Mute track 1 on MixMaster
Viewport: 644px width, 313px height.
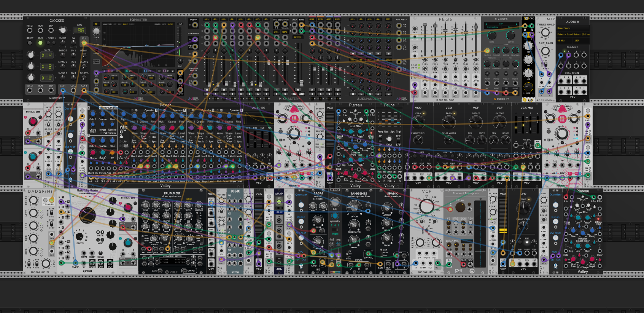tap(207, 90)
